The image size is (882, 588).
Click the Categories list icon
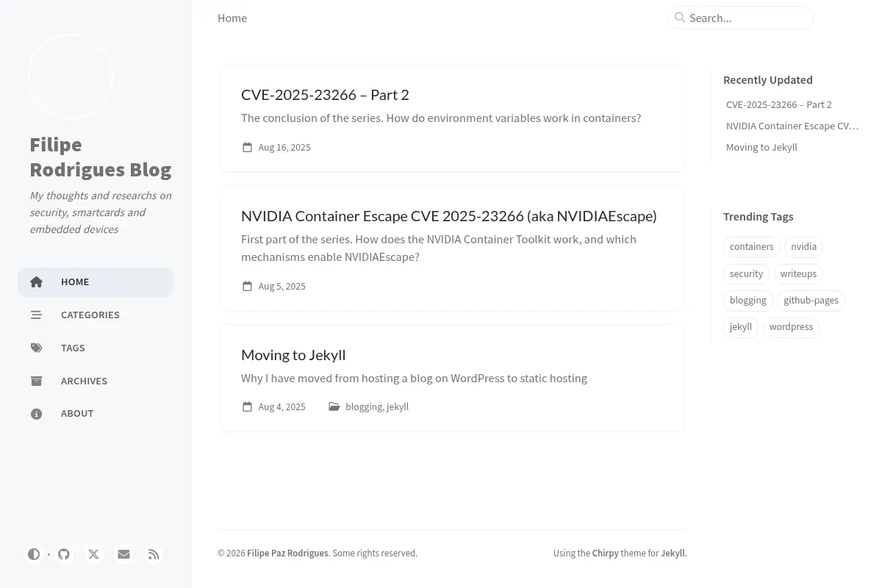(x=36, y=315)
